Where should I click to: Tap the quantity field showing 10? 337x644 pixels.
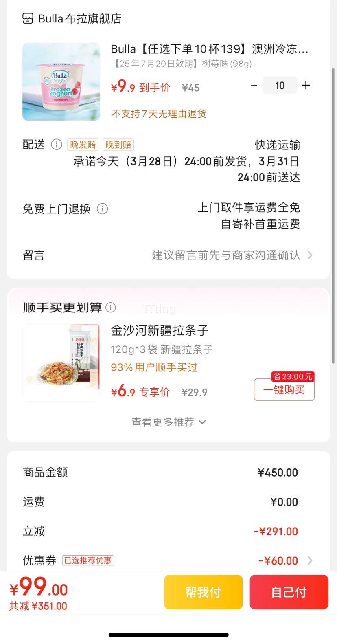(x=280, y=86)
